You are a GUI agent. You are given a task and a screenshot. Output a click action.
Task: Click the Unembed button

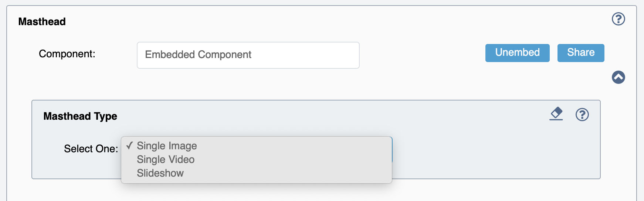(517, 53)
